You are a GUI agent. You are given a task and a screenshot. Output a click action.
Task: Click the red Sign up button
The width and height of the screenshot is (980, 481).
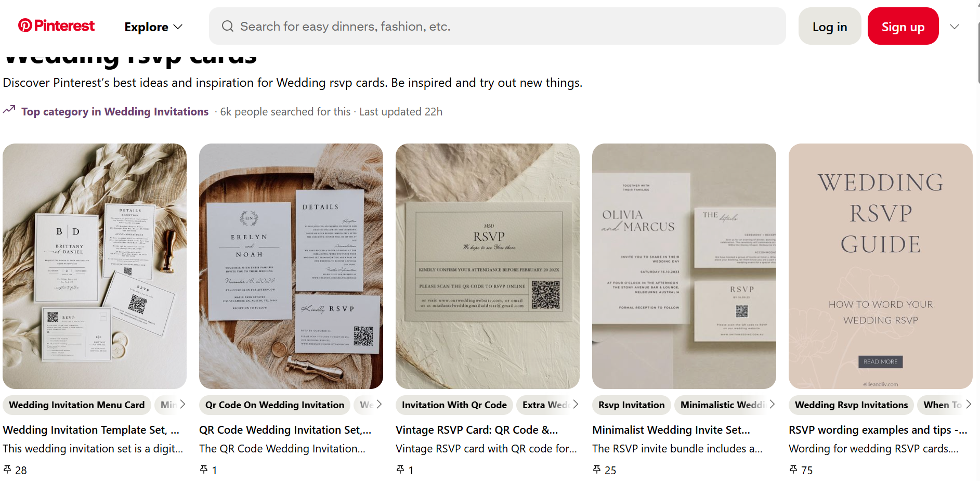[903, 26]
